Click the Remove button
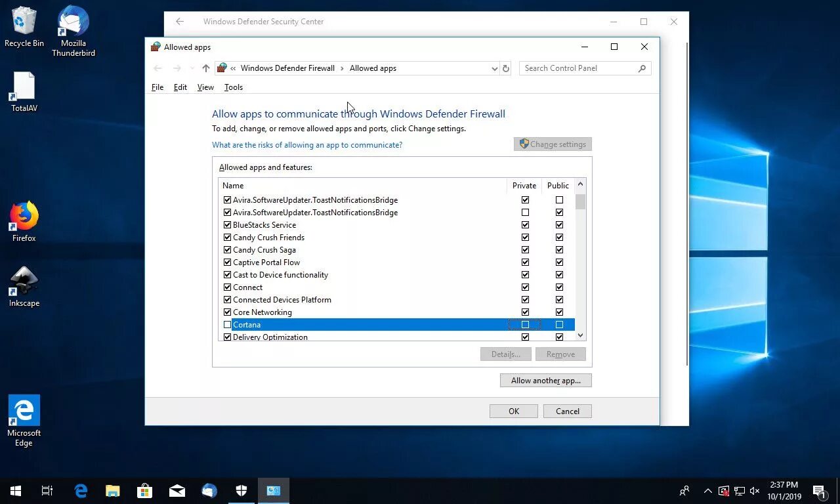Screen dimensions: 840x504 click(560, 354)
